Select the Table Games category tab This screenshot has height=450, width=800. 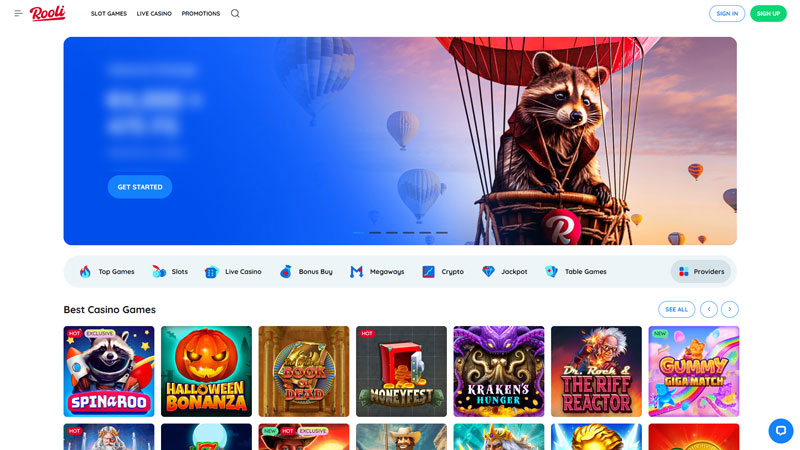pos(576,271)
